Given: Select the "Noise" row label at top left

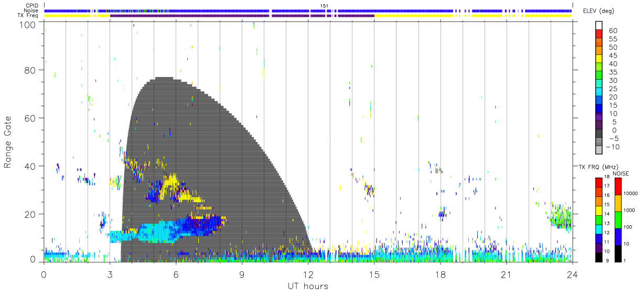Looking at the screenshot, I should coord(32,10).
